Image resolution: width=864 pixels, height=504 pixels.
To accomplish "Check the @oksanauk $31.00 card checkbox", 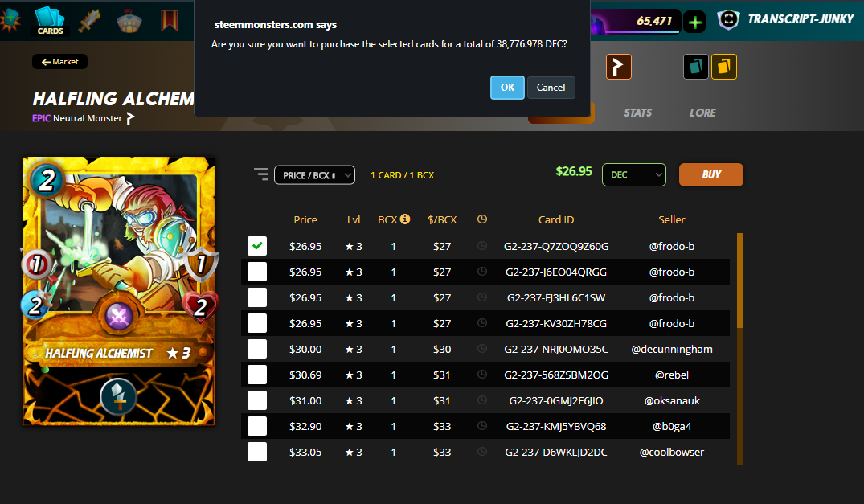I will pyautogui.click(x=256, y=400).
